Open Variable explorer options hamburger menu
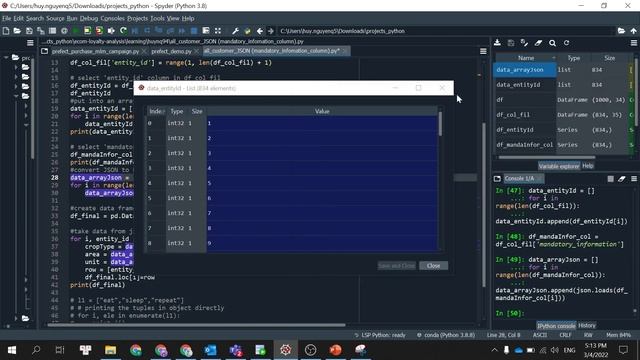Viewport: 640px width, 360px height. pos(633,42)
